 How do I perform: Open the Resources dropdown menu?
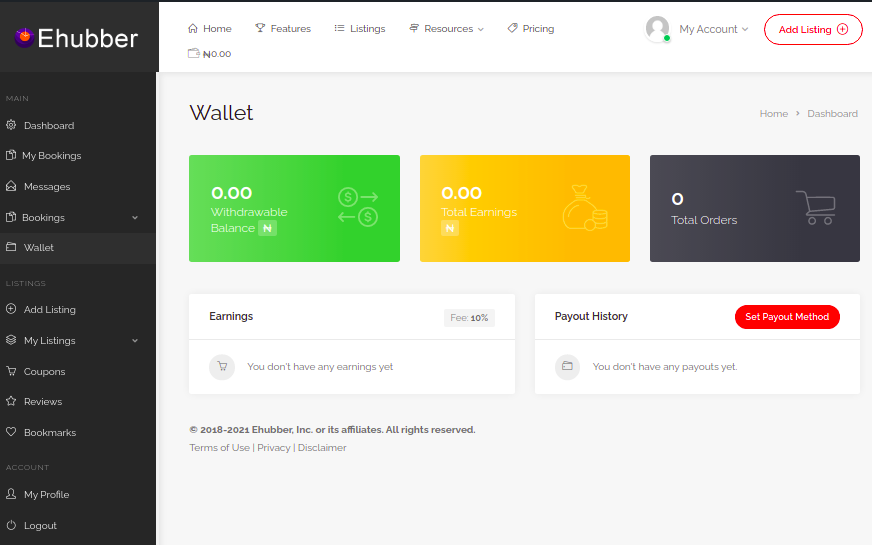click(446, 29)
